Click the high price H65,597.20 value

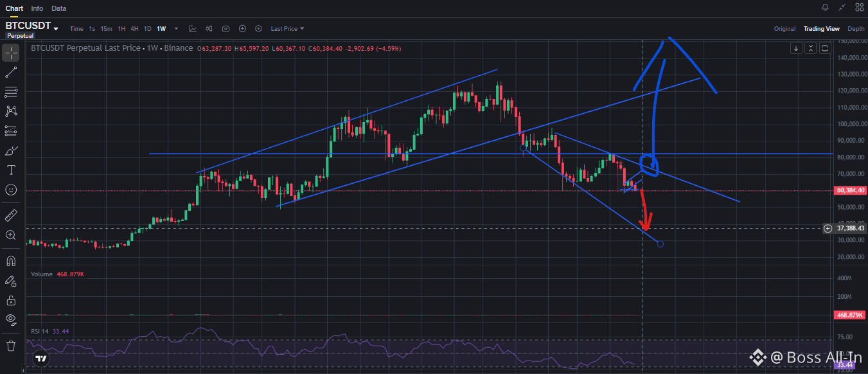(x=251, y=48)
